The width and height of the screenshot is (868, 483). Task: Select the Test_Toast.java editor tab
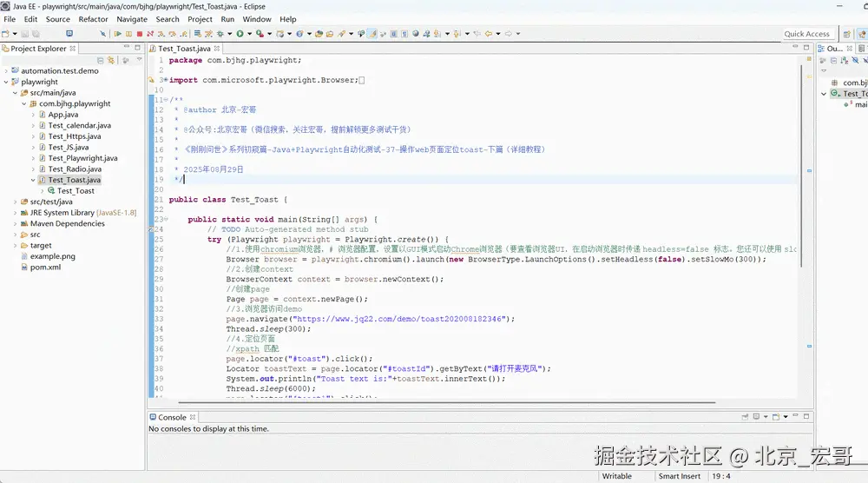pyautogui.click(x=184, y=49)
